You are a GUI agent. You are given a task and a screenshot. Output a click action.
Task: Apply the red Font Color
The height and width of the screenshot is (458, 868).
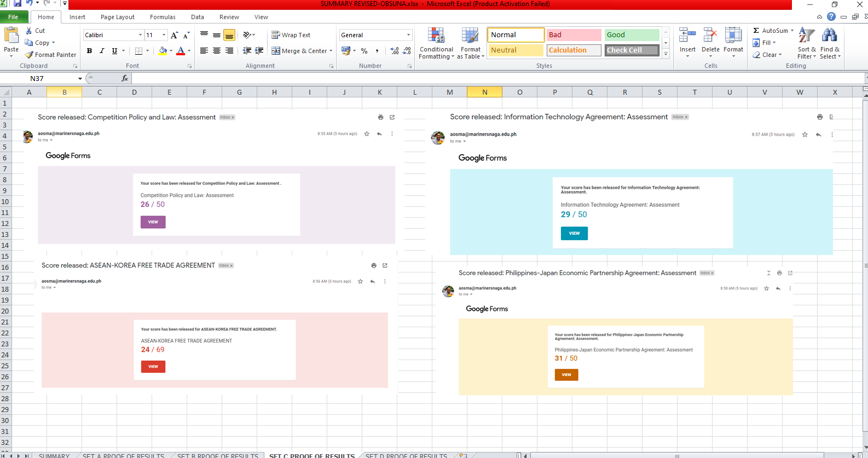click(x=181, y=51)
